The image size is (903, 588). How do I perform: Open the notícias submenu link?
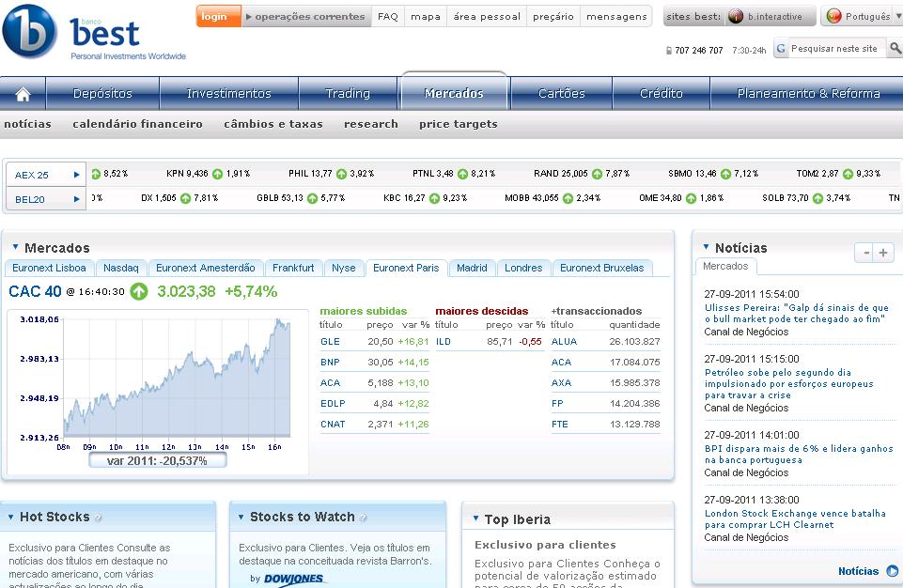[27, 124]
